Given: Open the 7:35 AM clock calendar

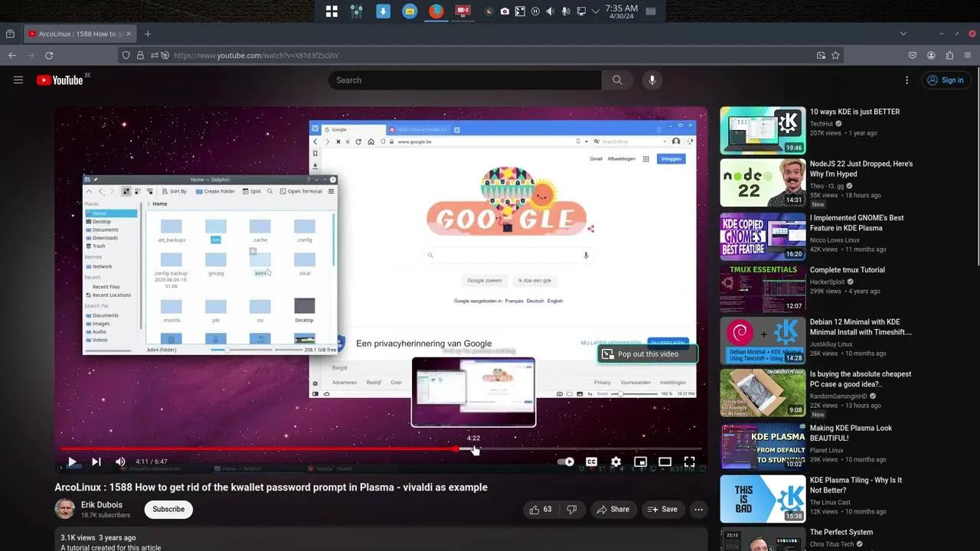Looking at the screenshot, I should (621, 11).
